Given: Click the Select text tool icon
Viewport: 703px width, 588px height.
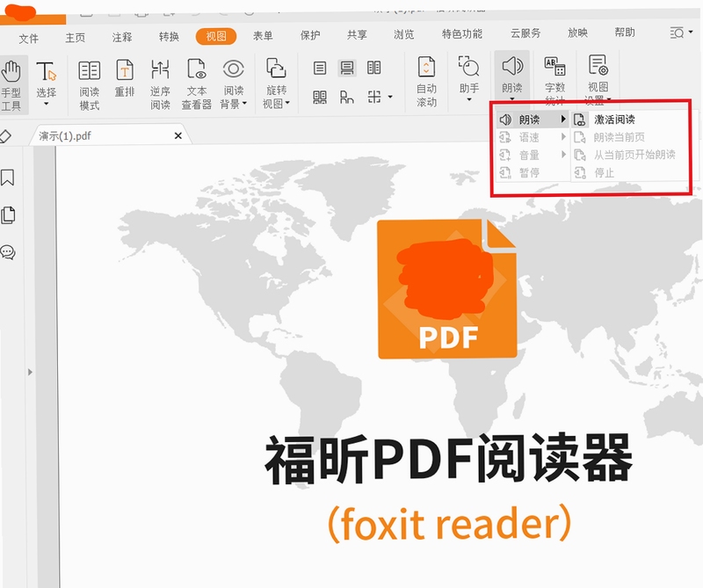Looking at the screenshot, I should (46, 71).
